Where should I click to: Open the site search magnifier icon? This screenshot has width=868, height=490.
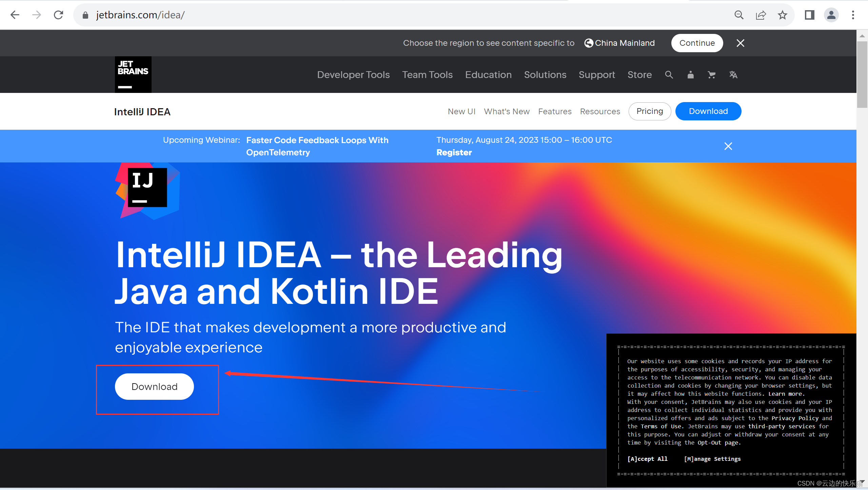(x=669, y=75)
